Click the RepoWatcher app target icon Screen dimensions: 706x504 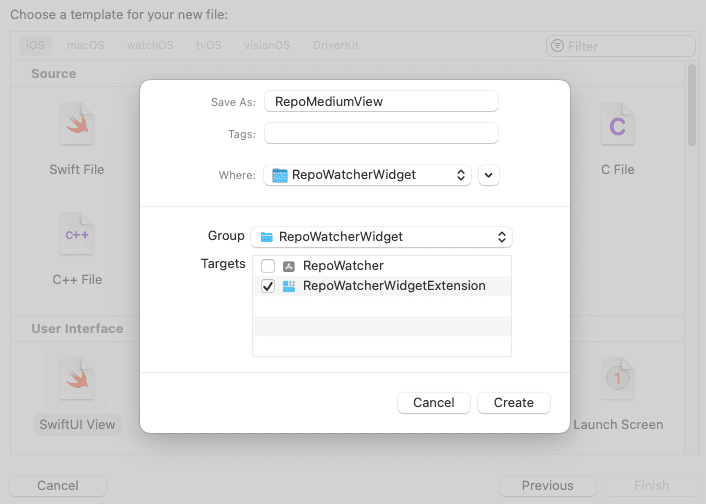[289, 266]
